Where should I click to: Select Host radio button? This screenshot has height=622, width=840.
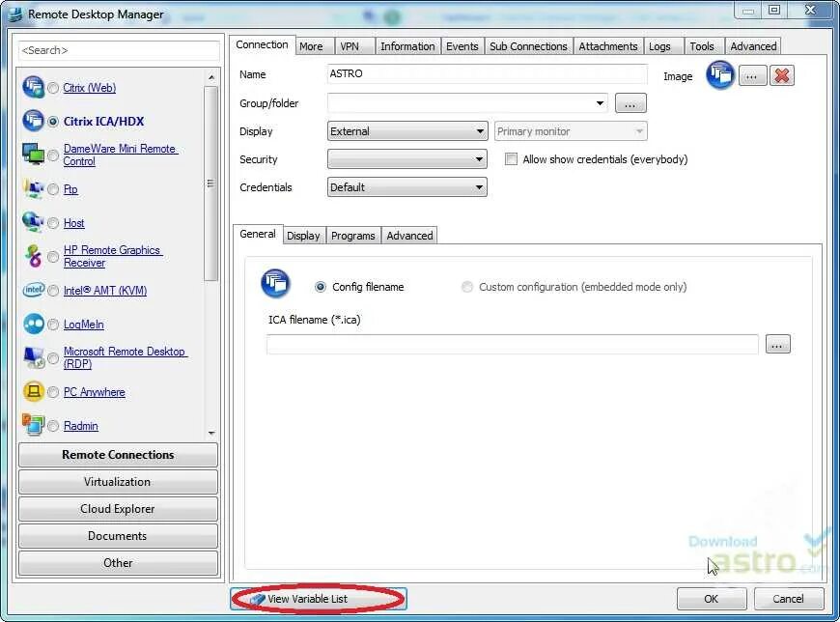53,223
